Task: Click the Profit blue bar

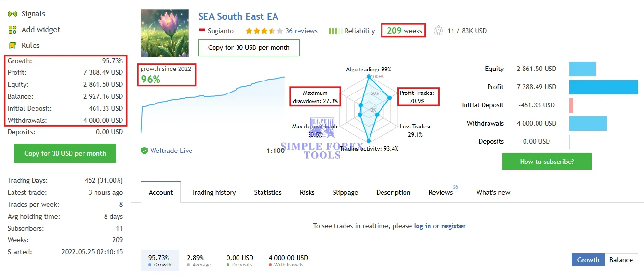Action: click(x=603, y=87)
